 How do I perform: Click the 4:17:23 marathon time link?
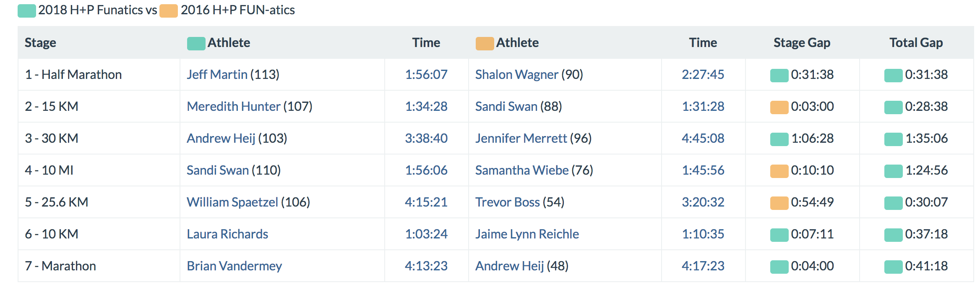coord(703,266)
